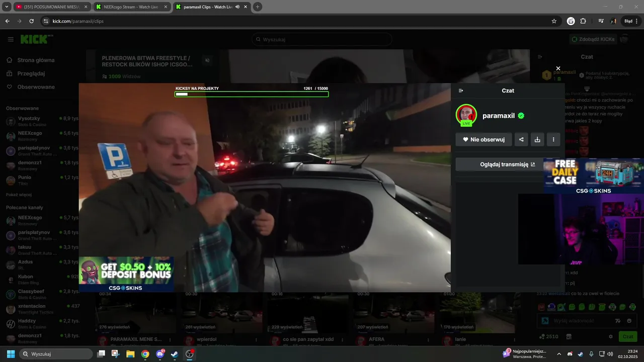
Task: Click the CSGOSkins deposit bonus banner
Action: click(126, 275)
